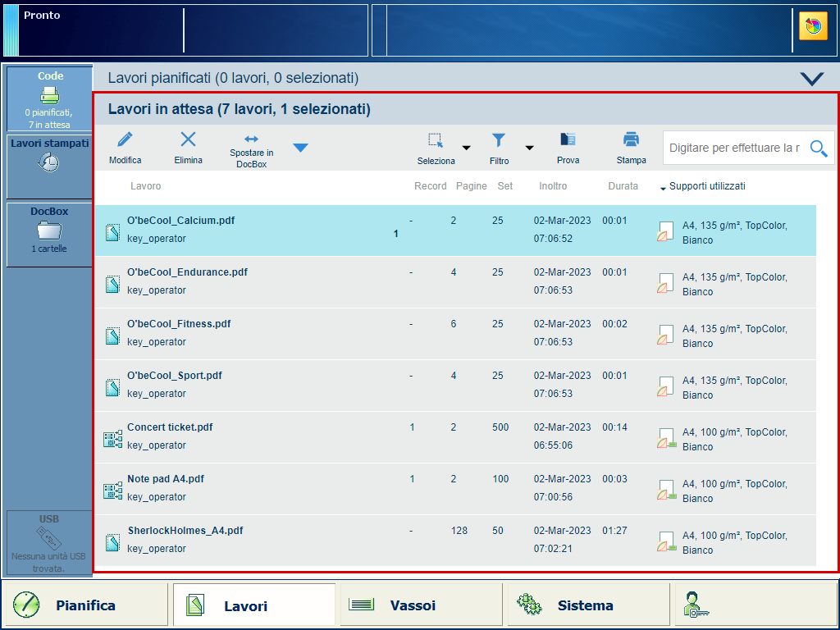This screenshot has width=840, height=630.
Task: Click the document icon of O'beCool_Fitness.pdf
Action: click(x=112, y=336)
